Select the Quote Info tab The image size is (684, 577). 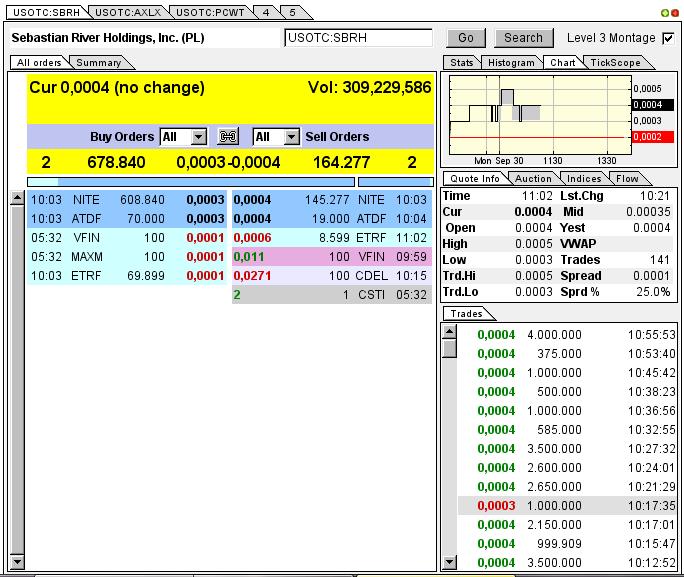(x=475, y=179)
